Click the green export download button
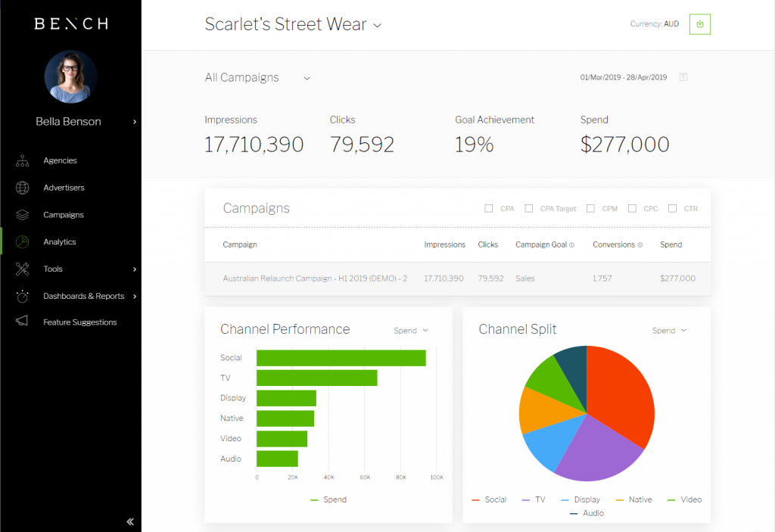 pyautogui.click(x=700, y=24)
